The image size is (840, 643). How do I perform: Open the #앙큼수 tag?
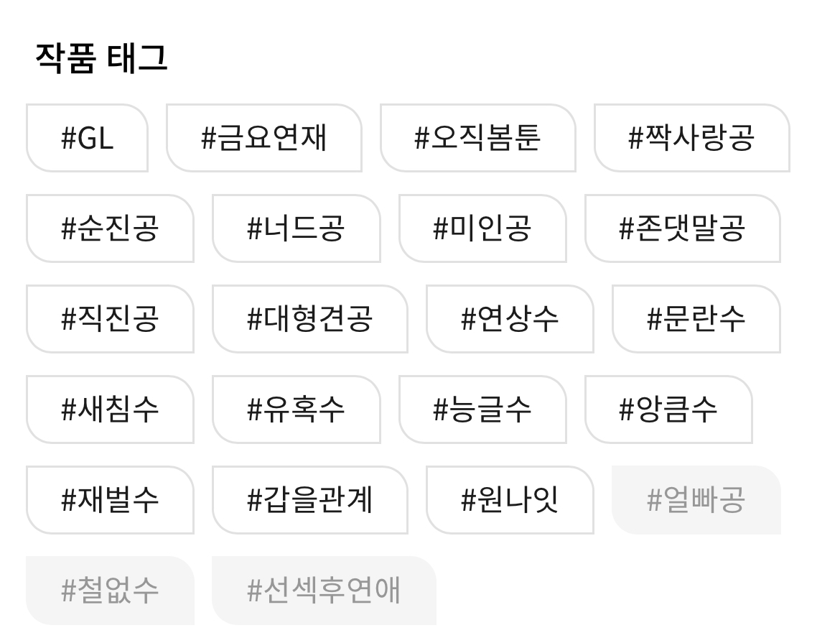click(668, 410)
